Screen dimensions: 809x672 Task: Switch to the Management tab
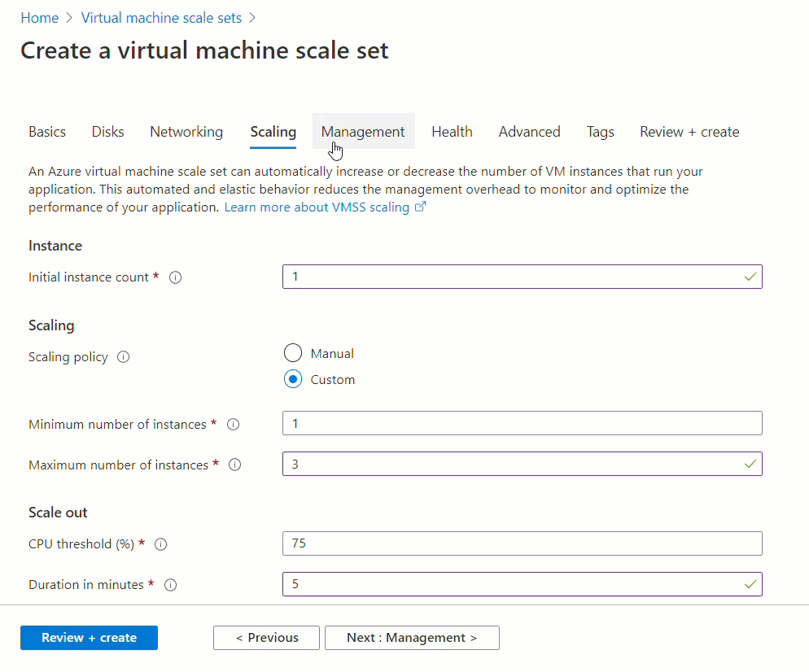tap(363, 132)
